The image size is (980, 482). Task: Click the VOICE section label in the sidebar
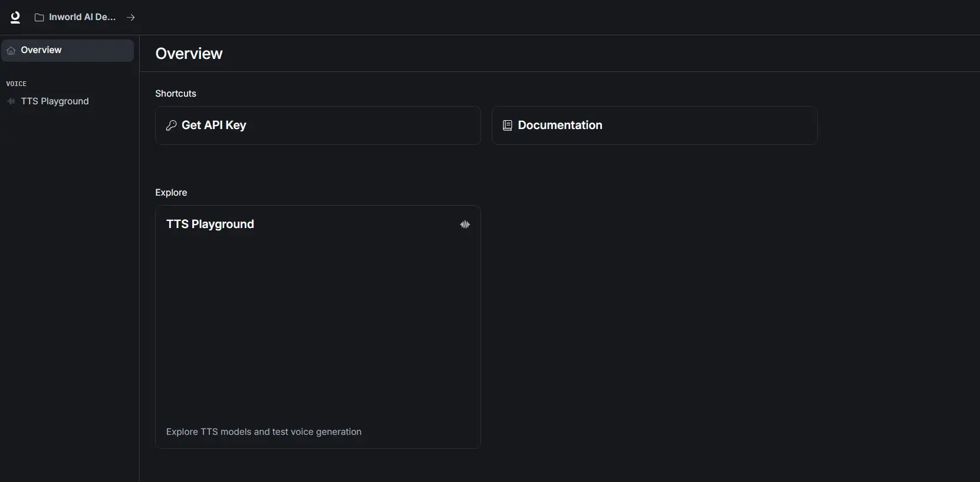click(17, 84)
